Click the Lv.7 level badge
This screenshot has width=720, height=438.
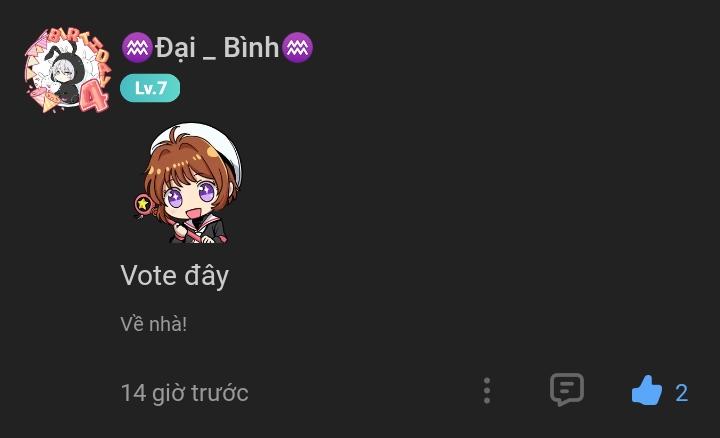point(150,88)
